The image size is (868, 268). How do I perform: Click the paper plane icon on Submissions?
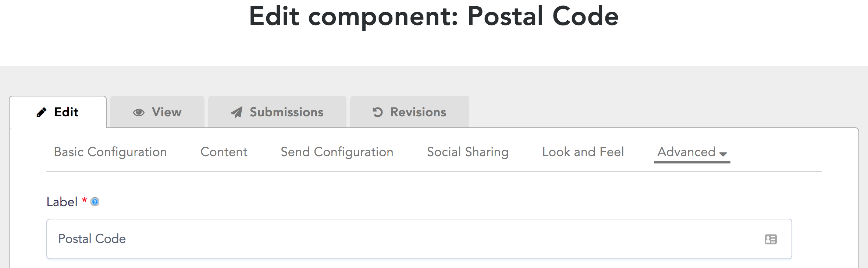point(236,112)
